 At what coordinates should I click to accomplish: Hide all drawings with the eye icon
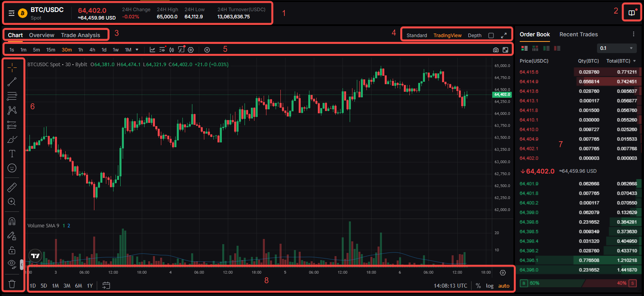pos(12,263)
